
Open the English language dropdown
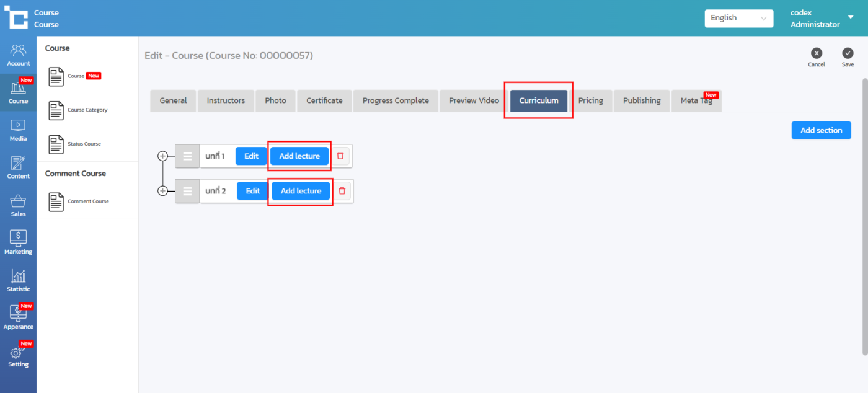click(738, 18)
